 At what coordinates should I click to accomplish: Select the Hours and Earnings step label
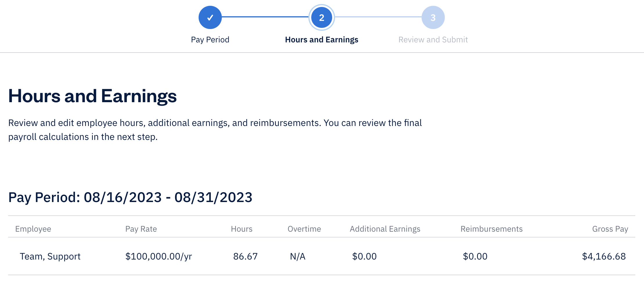pyautogui.click(x=321, y=39)
